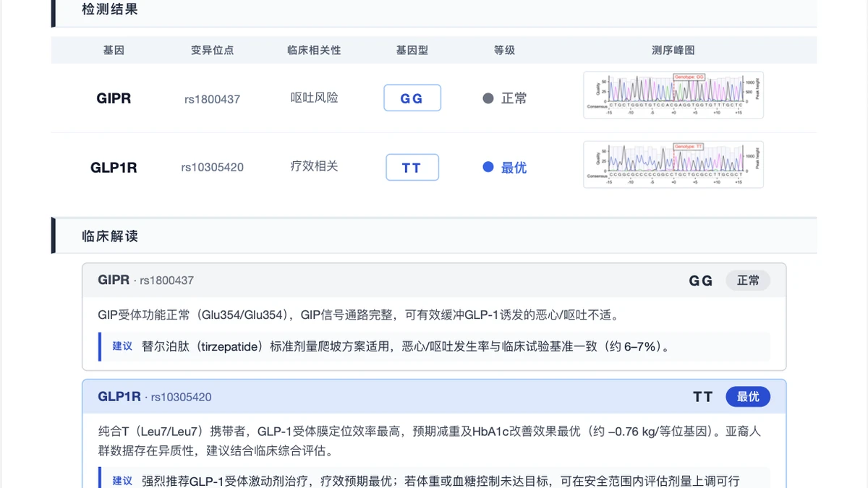Click the 建议 label in GIPR card
This screenshot has height=488, width=868.
click(x=122, y=346)
